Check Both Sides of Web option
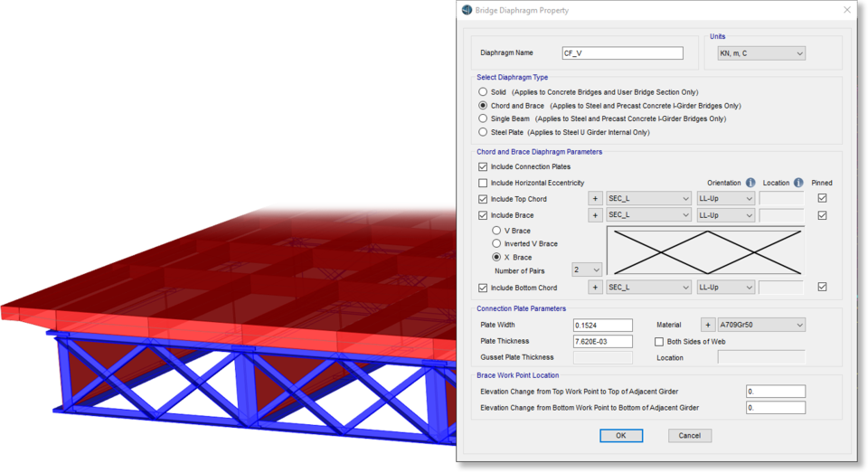Screen dimensions: 868x473 (x=659, y=341)
